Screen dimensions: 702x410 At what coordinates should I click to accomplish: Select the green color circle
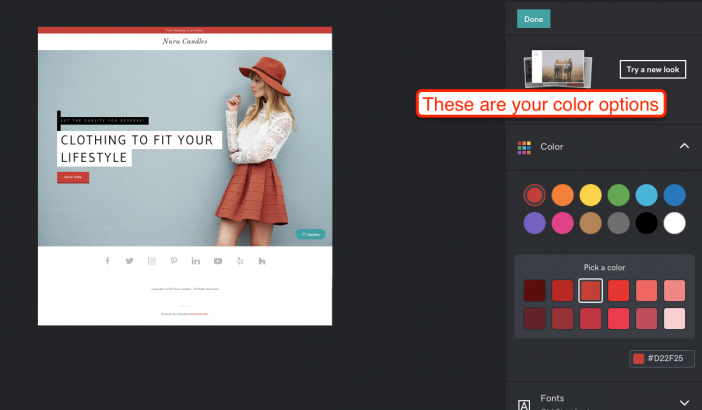coord(618,195)
